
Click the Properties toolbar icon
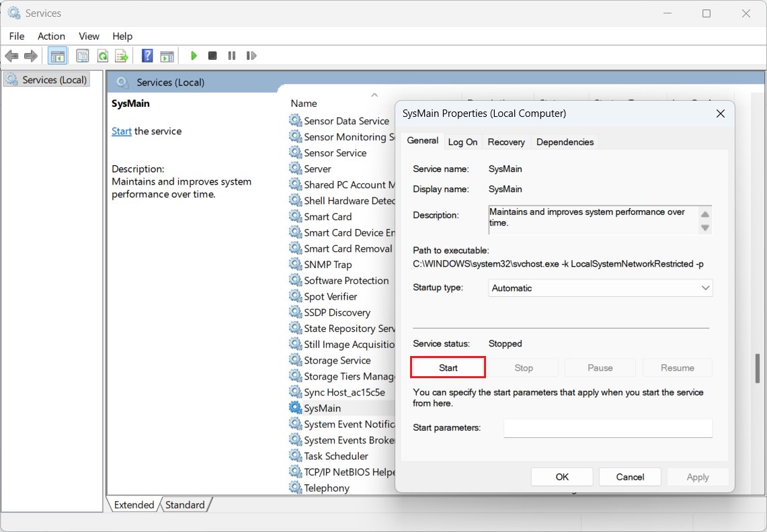(83, 56)
